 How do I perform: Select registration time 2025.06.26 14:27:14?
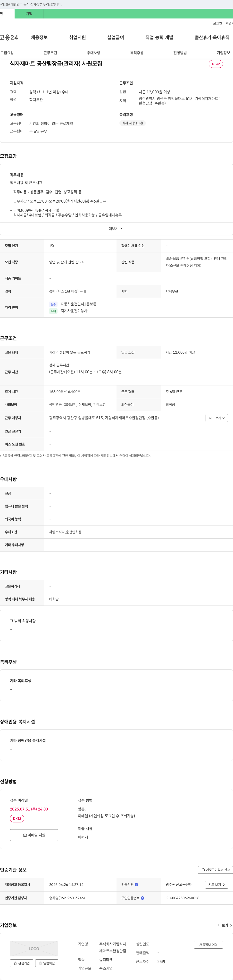[66, 884]
